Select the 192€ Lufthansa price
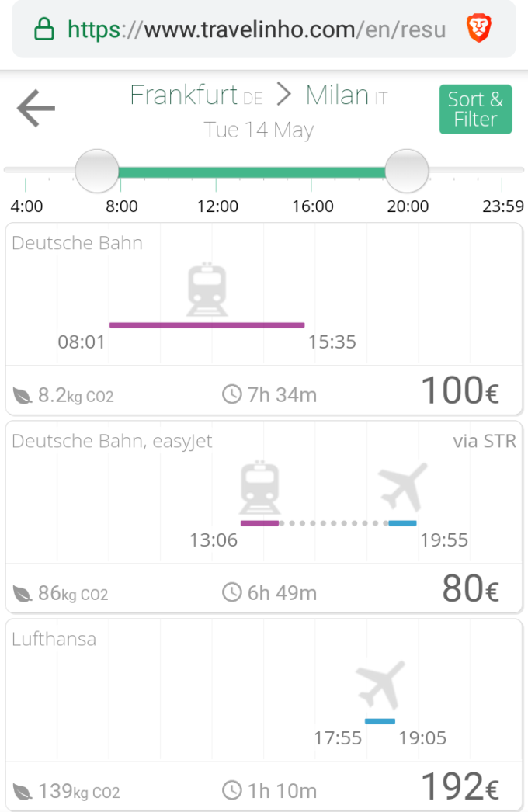The height and width of the screenshot is (812, 528). 459,788
